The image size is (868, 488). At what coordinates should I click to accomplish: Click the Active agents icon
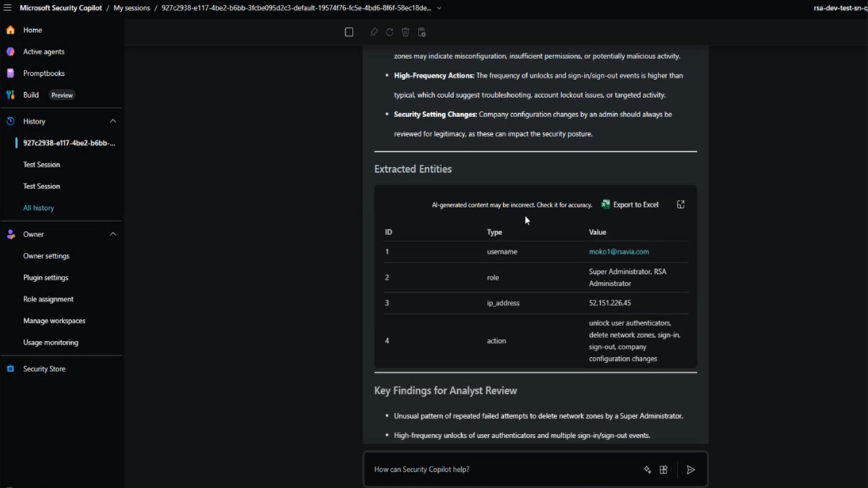[x=10, y=52]
